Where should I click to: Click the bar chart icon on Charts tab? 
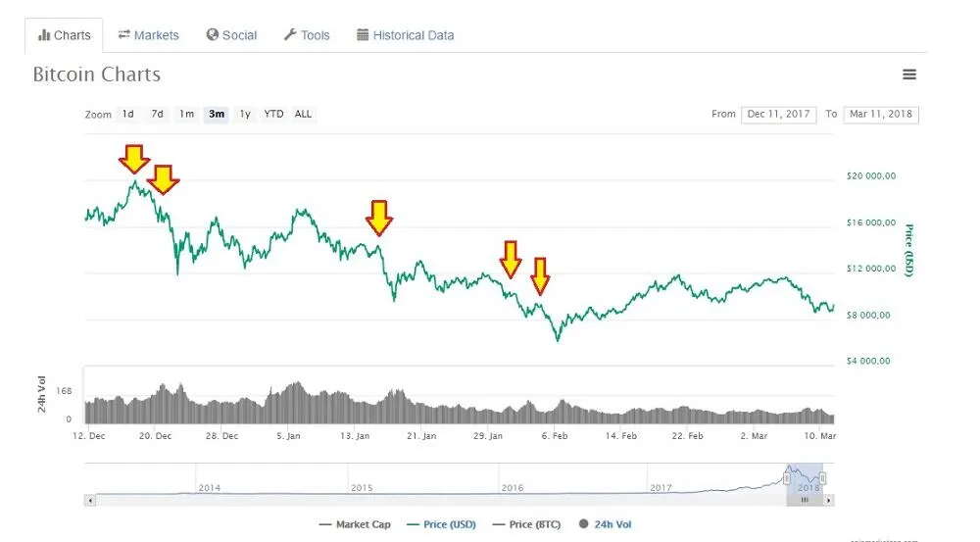tap(44, 35)
